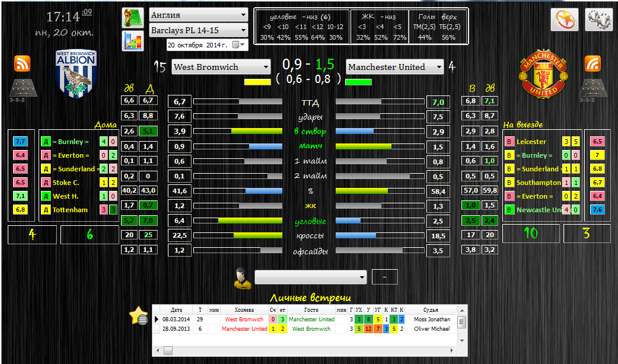Click the dash box beside referee dropdown
Image resolution: width=618 pixels, height=364 pixels.
pos(385,277)
